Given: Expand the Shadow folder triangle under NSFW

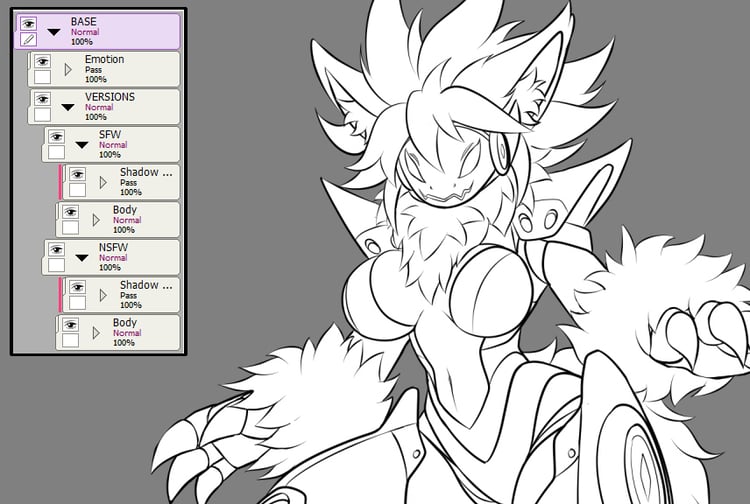Looking at the screenshot, I should pyautogui.click(x=103, y=296).
